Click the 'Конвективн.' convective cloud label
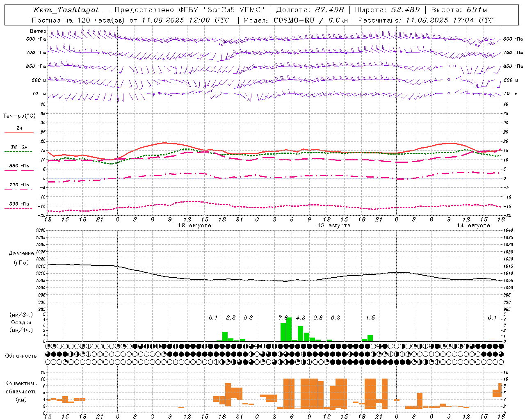 click(x=21, y=383)
